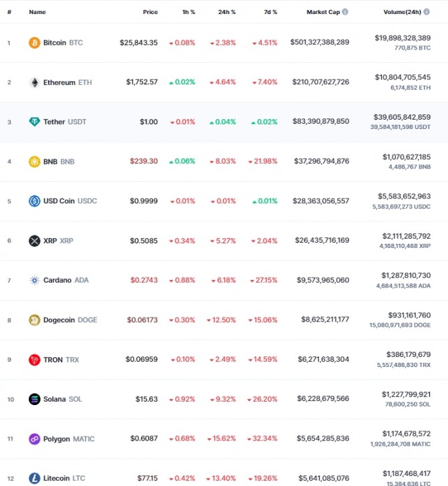
Task: Click the Tether green logo icon
Action: pos(34,122)
